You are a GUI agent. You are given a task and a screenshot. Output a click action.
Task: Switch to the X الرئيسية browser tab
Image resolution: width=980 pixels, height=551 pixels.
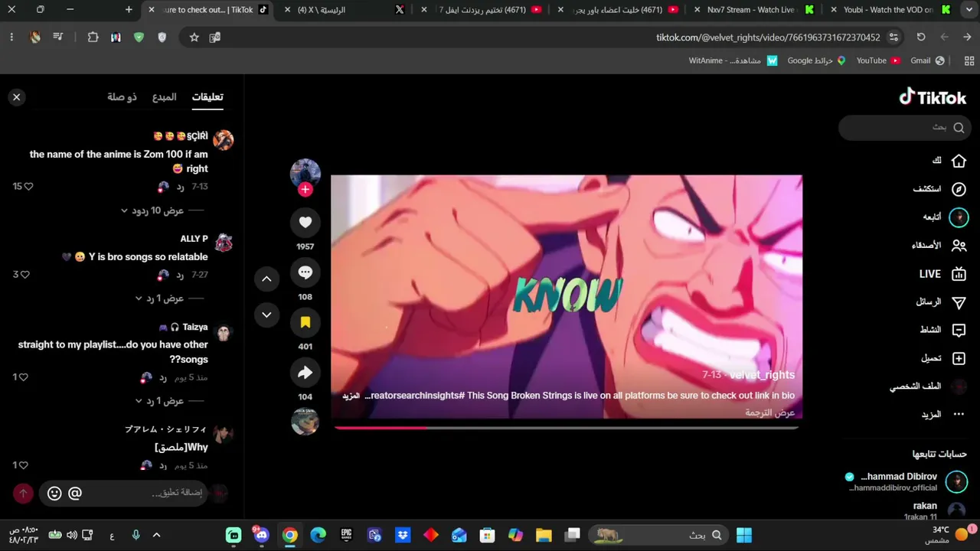pyautogui.click(x=343, y=10)
